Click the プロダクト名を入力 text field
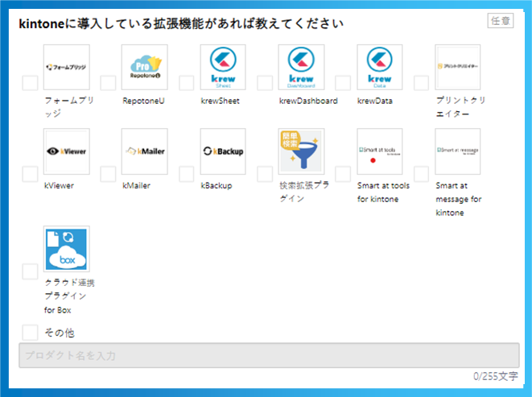532x397 pixels. coord(269,355)
